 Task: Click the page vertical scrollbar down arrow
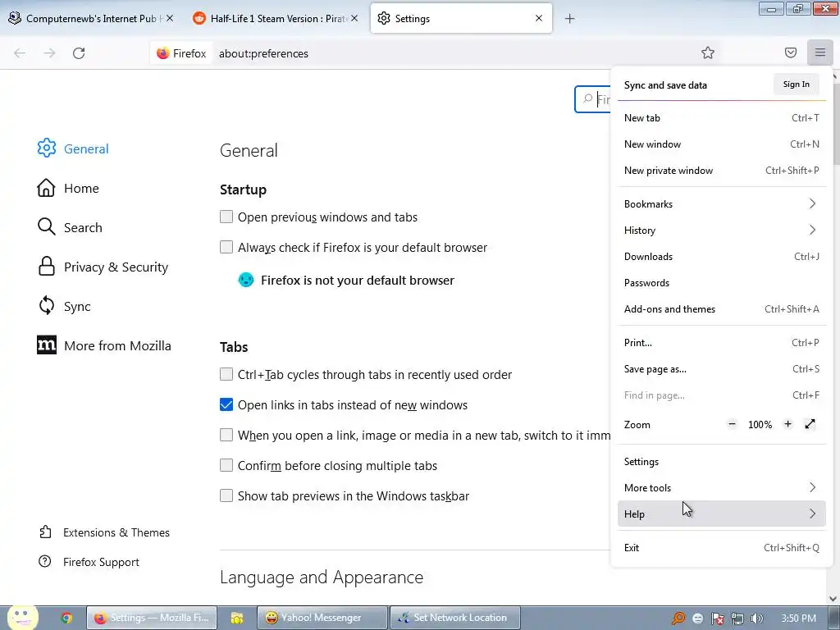833,599
